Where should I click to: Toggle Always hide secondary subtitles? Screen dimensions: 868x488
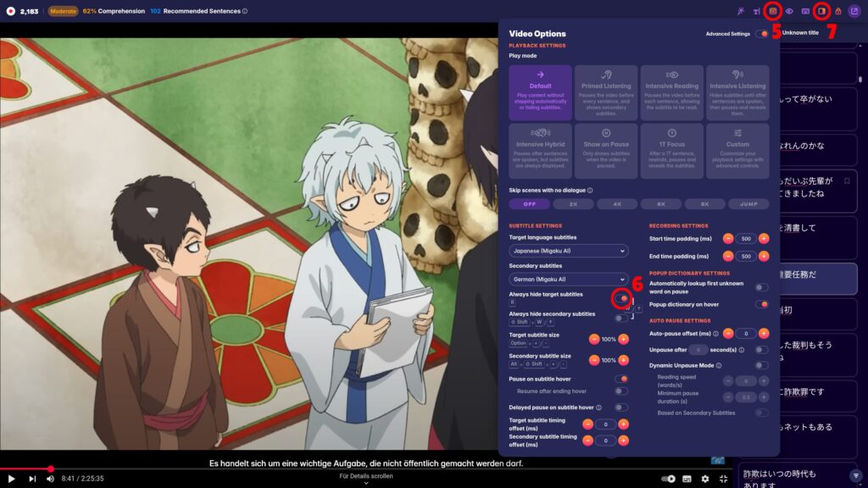click(x=621, y=318)
